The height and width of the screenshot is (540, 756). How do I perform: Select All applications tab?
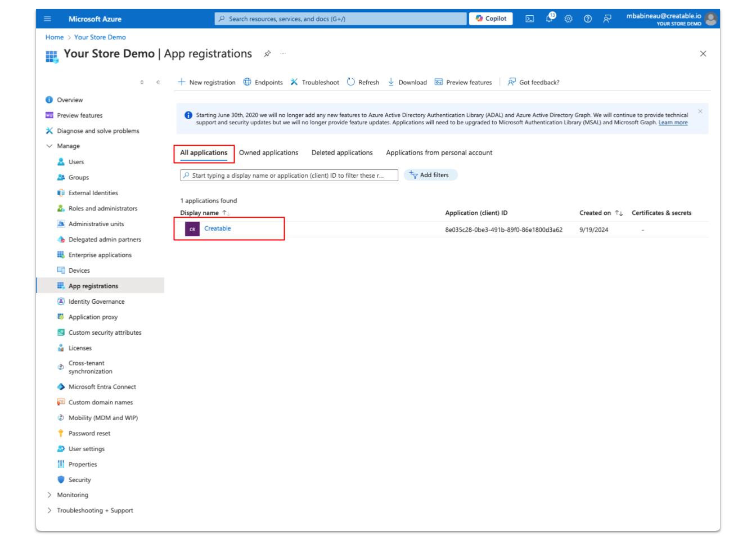click(x=204, y=152)
